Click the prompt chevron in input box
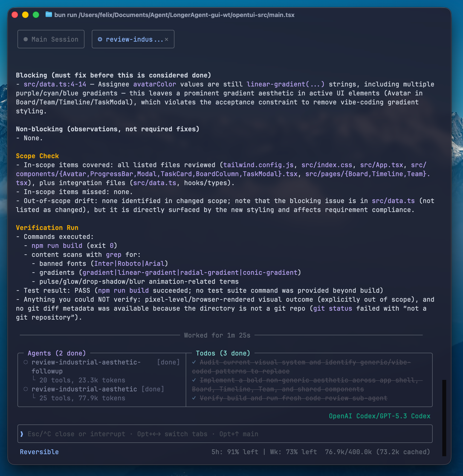The image size is (463, 476). click(22, 434)
